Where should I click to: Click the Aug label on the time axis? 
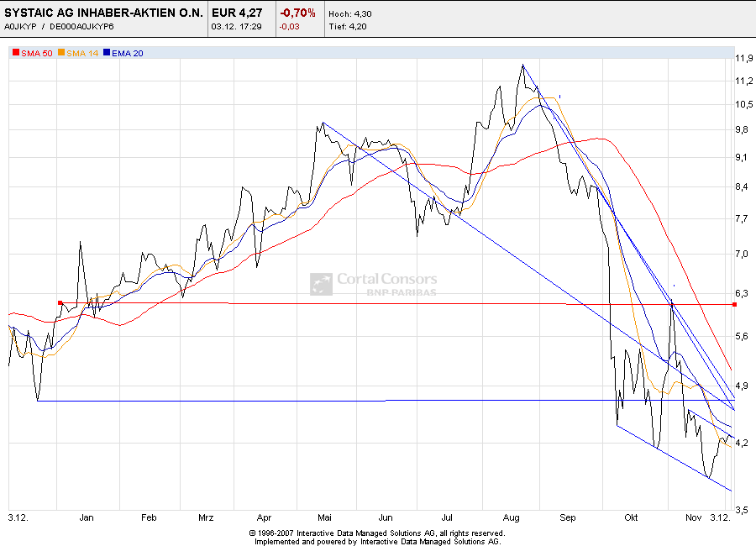(x=511, y=517)
